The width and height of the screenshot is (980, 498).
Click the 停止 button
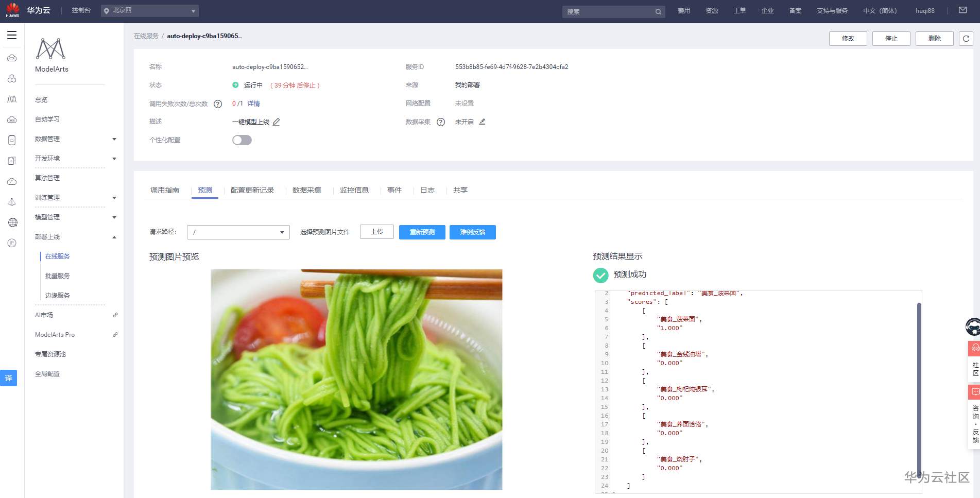tap(891, 39)
